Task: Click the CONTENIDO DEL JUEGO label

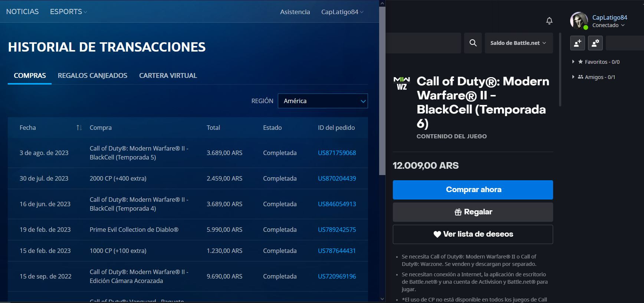Action: point(451,136)
